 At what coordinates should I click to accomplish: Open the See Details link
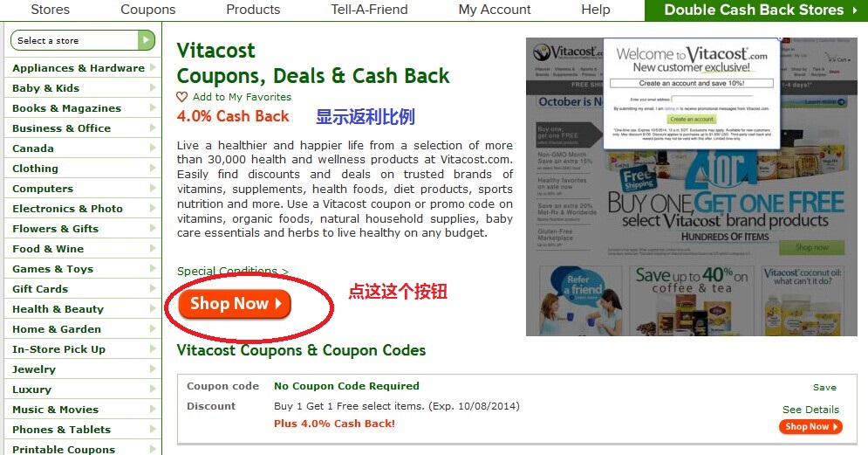click(810, 410)
